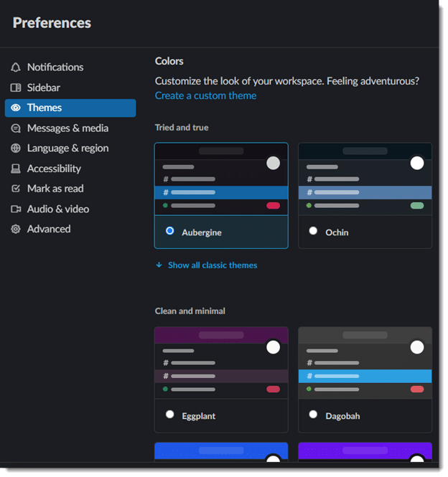Click the Sidebar layout icon
The width and height of the screenshot is (448, 477).
tap(16, 88)
